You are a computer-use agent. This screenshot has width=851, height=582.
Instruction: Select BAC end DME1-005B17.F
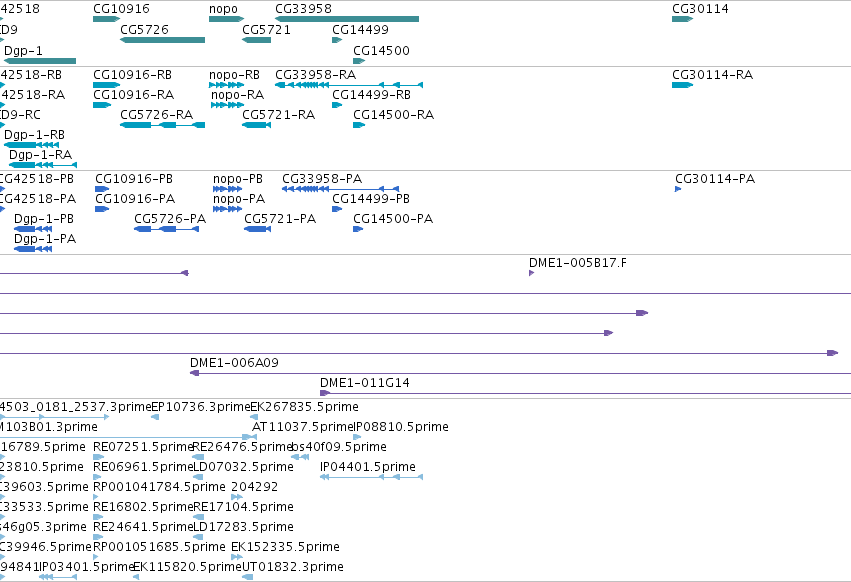tap(531, 273)
